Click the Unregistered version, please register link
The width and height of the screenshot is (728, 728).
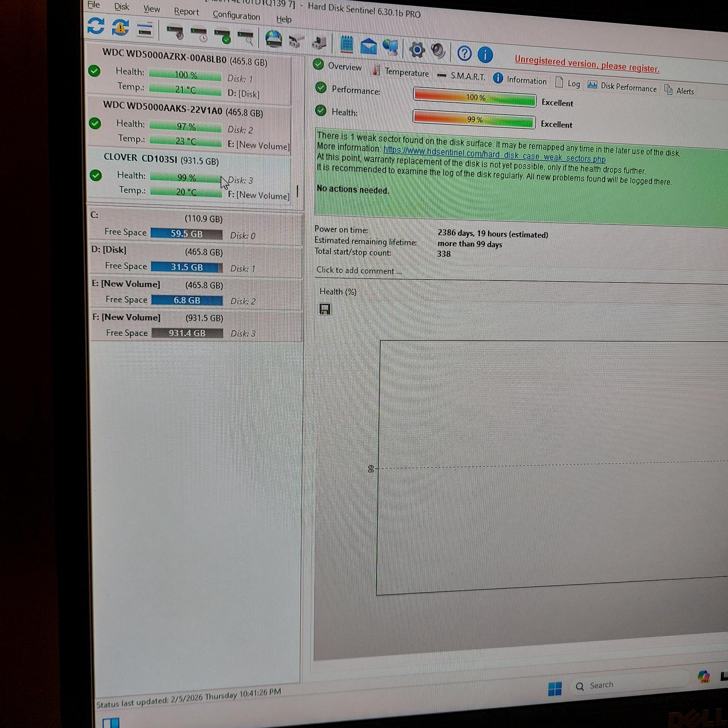pyautogui.click(x=586, y=65)
